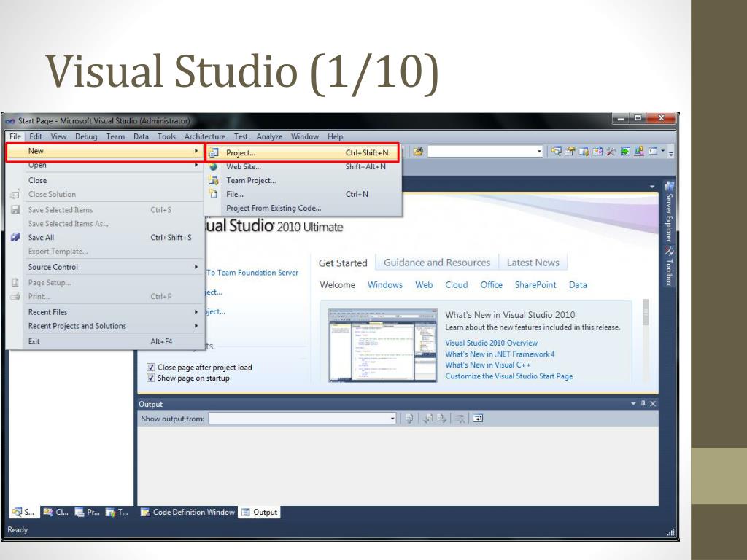Click the Ready status bar text
Screen dimensions: 747x560
click(18, 529)
